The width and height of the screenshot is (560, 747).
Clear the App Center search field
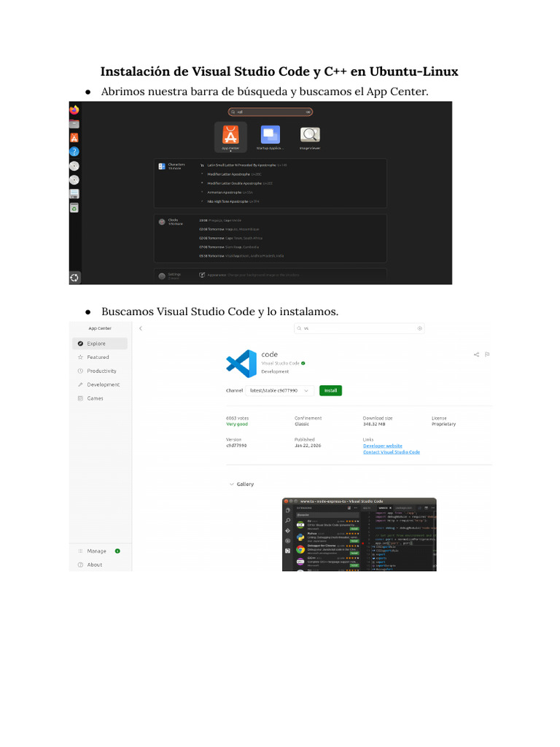(419, 328)
